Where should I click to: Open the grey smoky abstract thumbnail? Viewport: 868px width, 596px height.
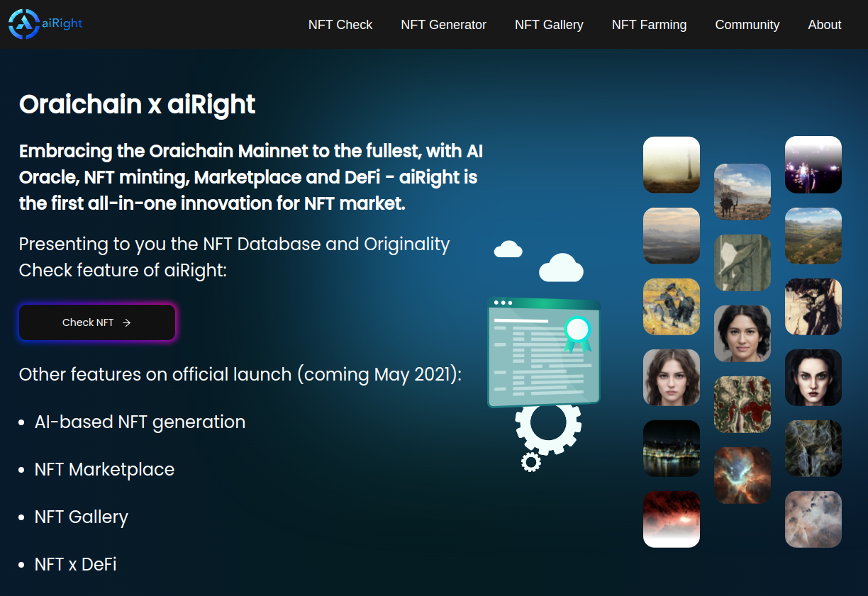[813, 448]
